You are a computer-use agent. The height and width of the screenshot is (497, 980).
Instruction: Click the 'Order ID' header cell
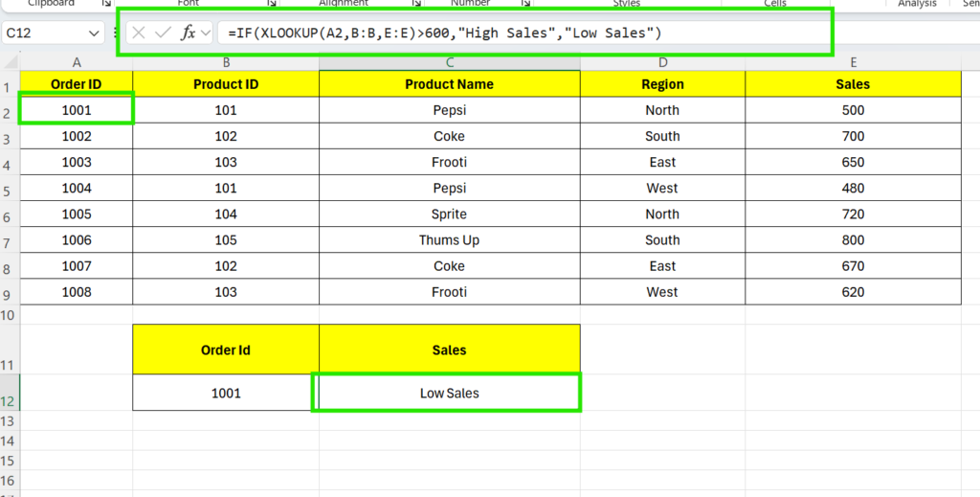pos(77,84)
